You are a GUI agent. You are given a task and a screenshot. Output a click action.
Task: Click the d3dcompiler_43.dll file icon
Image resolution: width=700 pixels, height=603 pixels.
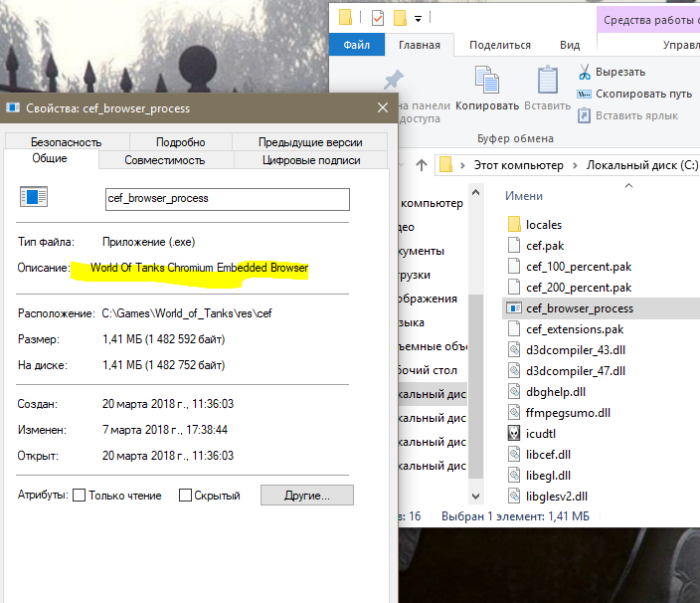514,349
